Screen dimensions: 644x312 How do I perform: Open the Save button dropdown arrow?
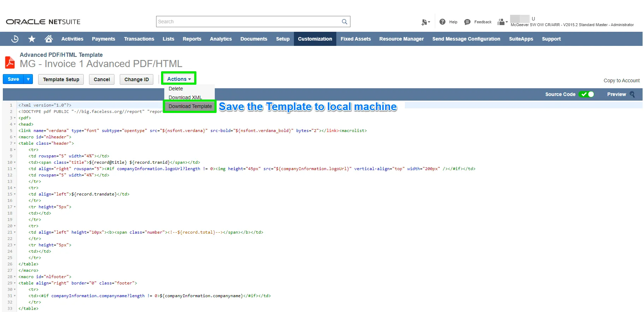[28, 79]
